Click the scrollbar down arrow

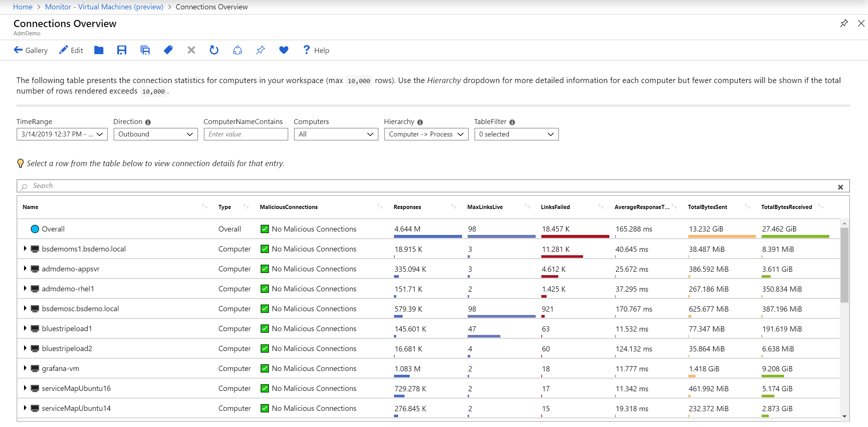click(844, 416)
